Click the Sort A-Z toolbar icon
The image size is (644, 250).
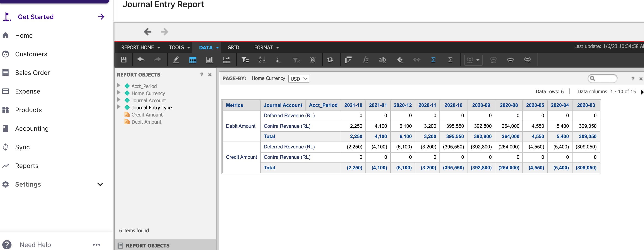coord(262,60)
